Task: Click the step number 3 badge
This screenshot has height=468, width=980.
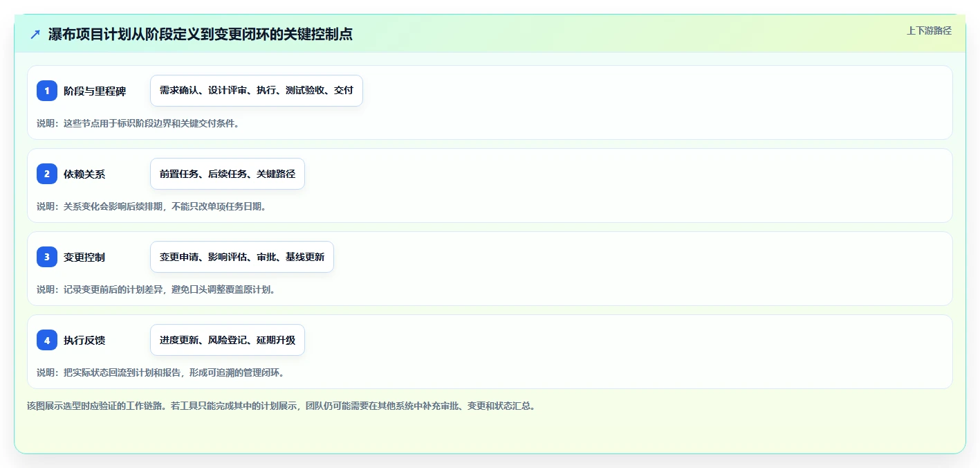Action: point(47,257)
